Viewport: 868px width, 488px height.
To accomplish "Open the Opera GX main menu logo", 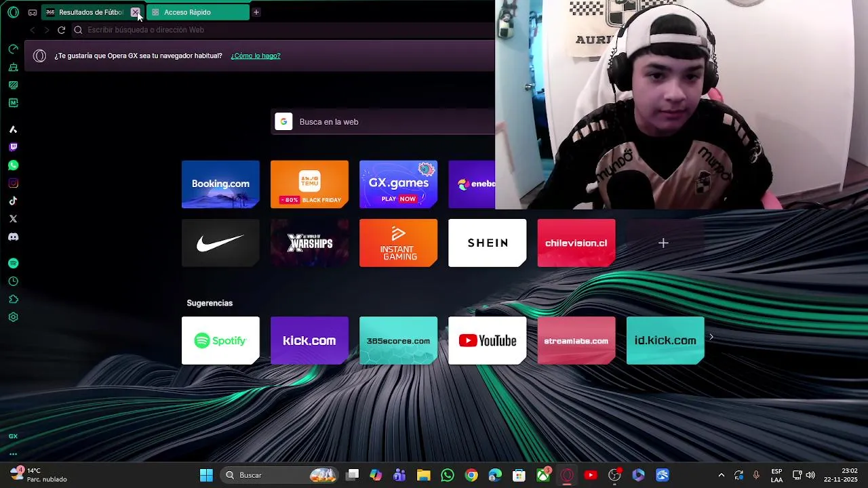I will point(13,12).
